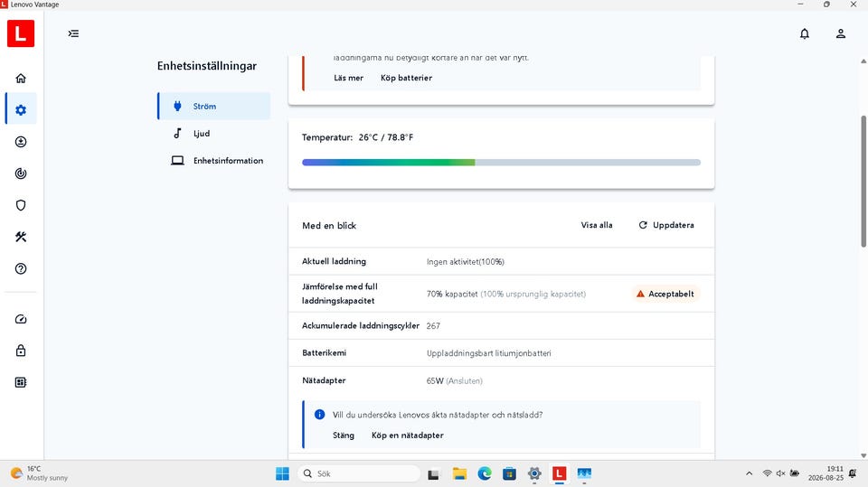The width and height of the screenshot is (868, 487).
Task: Click Lenovo Vantage icon in the taskbar
Action: [x=559, y=473]
